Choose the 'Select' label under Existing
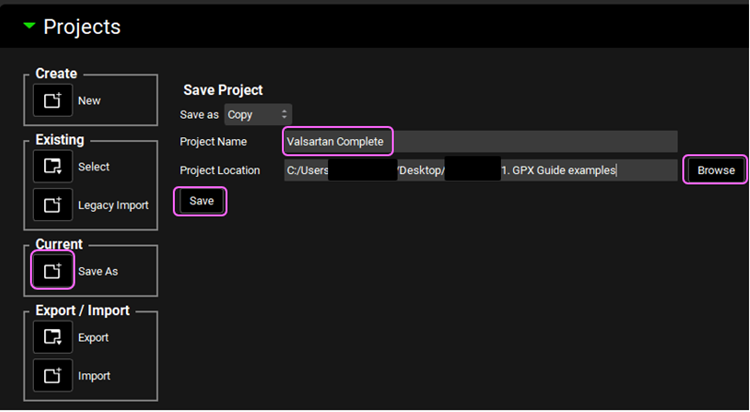750x412 pixels. click(x=94, y=167)
